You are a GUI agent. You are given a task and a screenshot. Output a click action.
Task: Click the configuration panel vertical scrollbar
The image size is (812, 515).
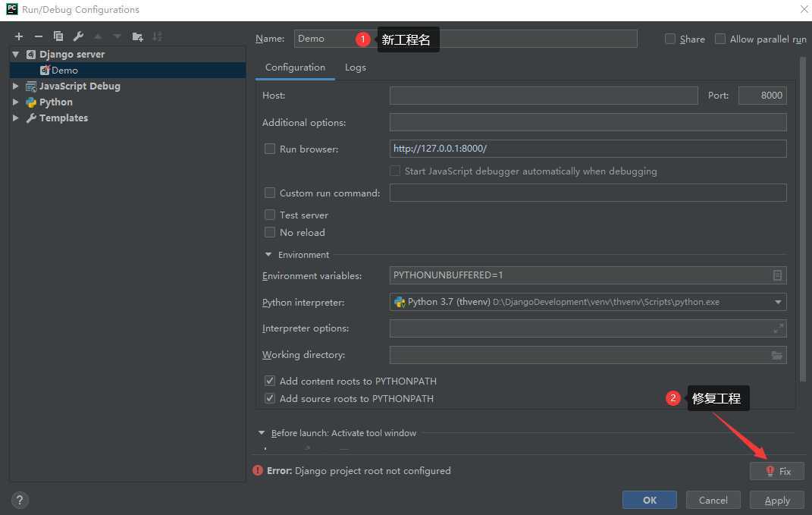[803, 219]
